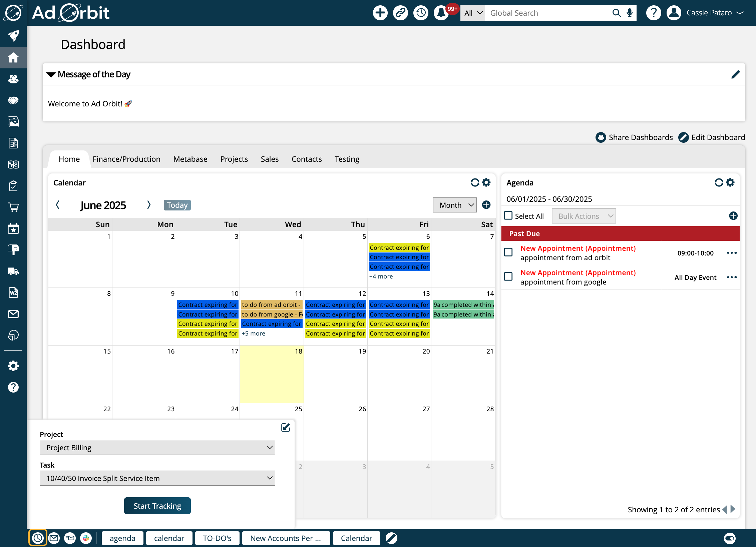Screen dimensions: 756x547
Task: Open the clipboard checklist icon in sidebar
Action: click(x=13, y=186)
